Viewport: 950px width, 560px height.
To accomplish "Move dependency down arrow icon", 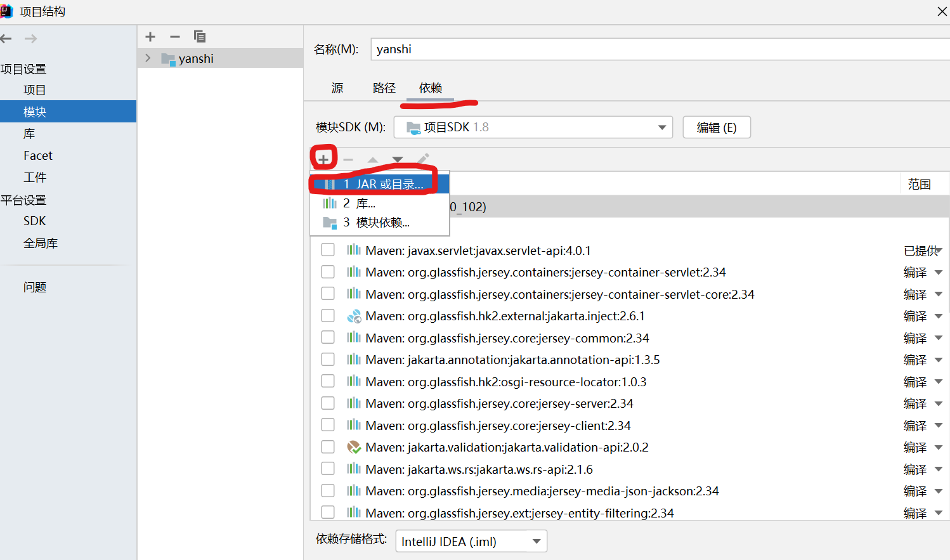I will [398, 160].
